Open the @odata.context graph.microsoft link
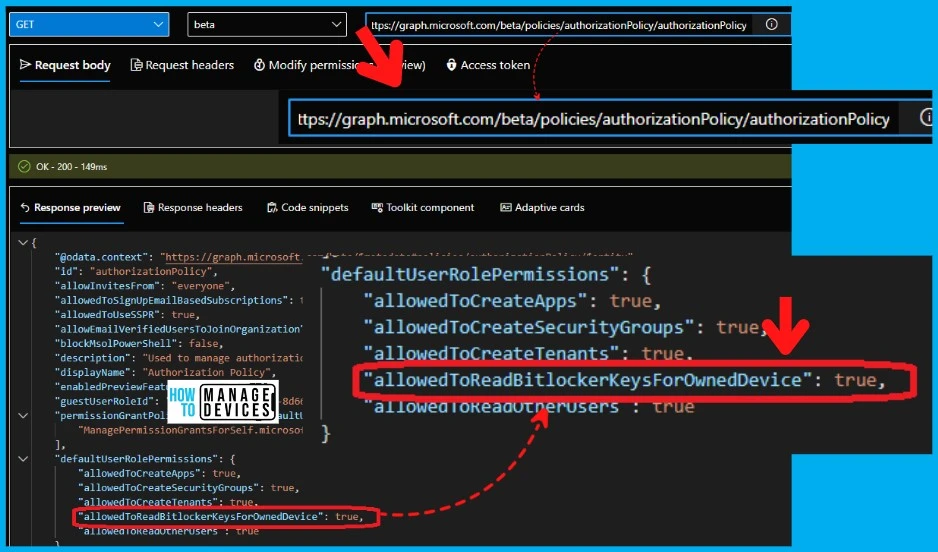This screenshot has width=938, height=552. [232, 257]
